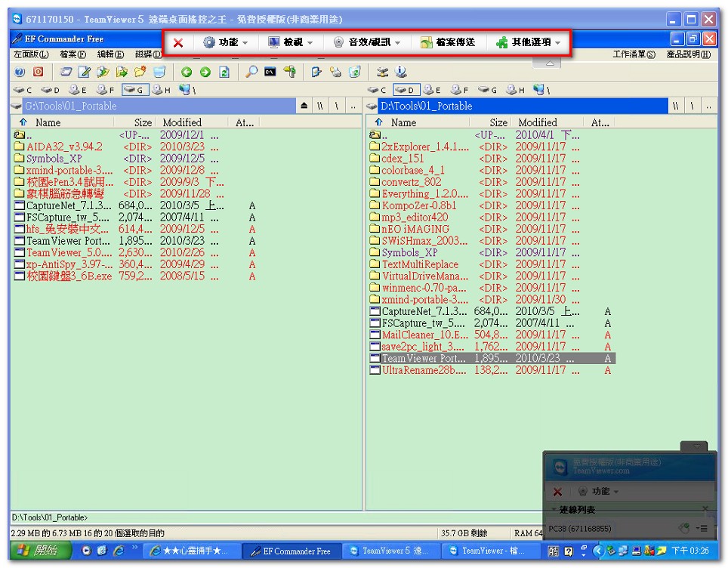
Task: Open the 檔案(F) menu
Action: (72, 54)
